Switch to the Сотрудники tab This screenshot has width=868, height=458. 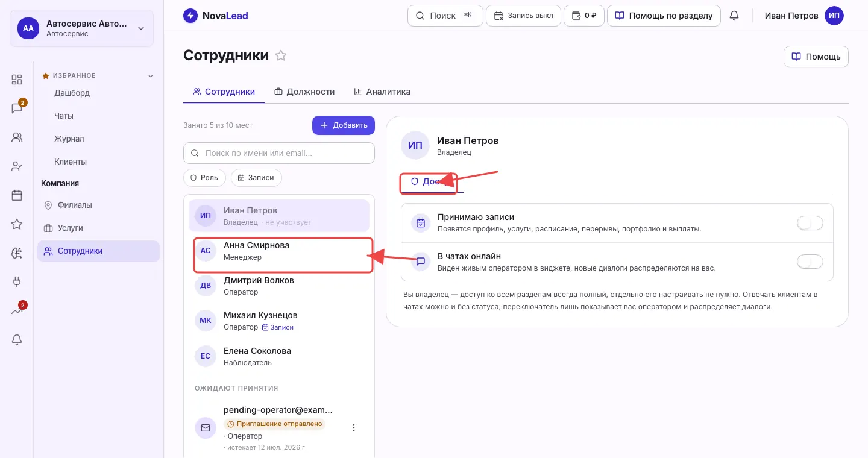pyautogui.click(x=224, y=92)
